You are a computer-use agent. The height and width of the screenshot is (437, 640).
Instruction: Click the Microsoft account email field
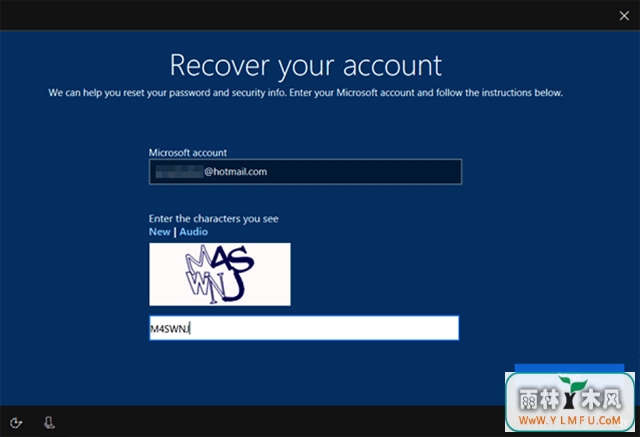pos(305,172)
